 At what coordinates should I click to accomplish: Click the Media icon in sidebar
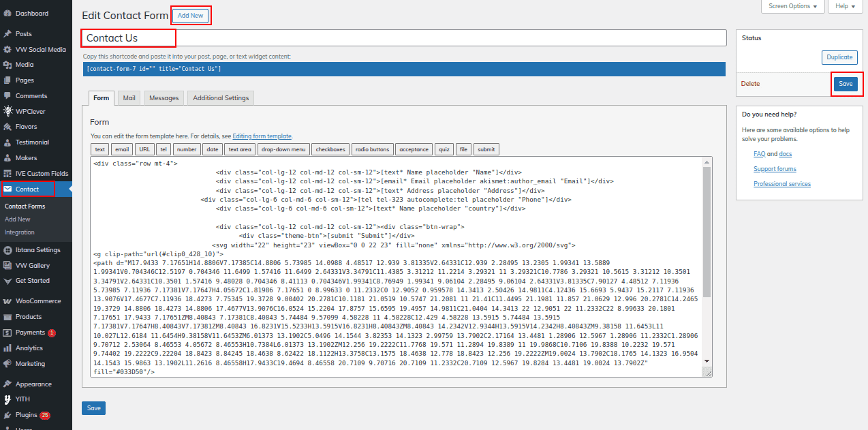(7, 65)
